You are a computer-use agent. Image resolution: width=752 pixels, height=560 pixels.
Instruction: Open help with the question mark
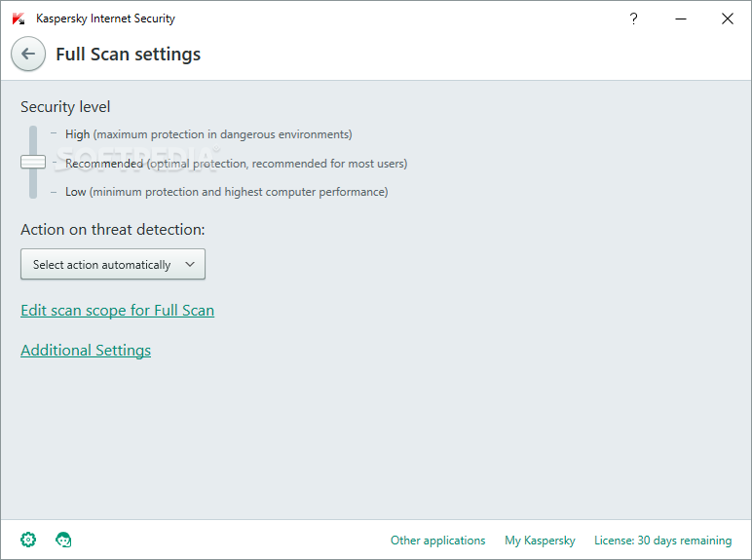[x=633, y=19]
